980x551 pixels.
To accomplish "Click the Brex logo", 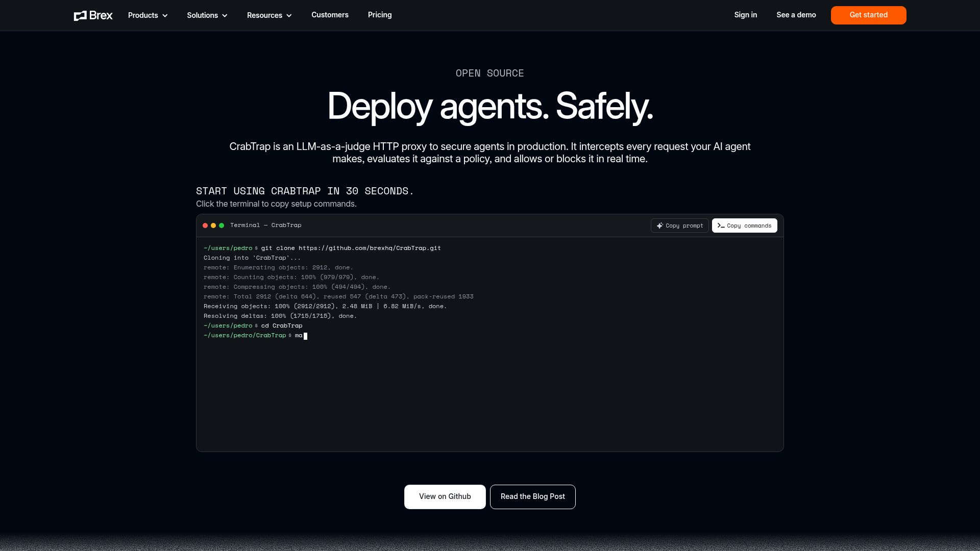I will pos(93,15).
